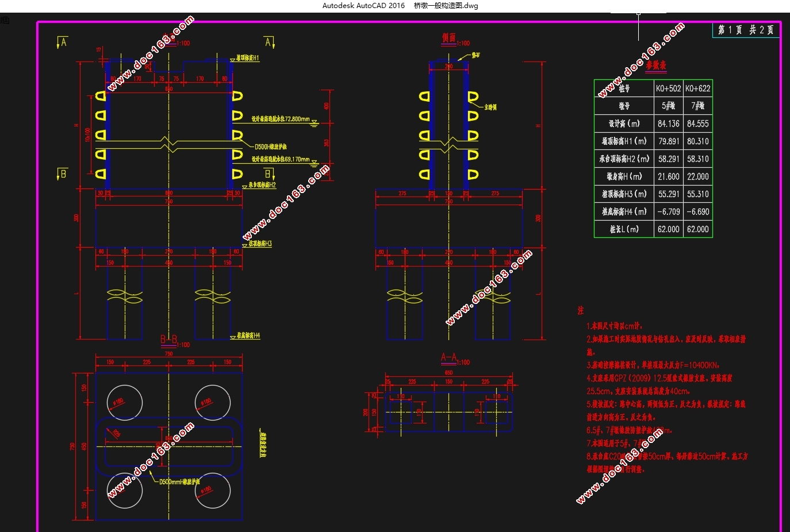Select the 7#墩 cell in the parameter table
Screen dimensions: 790x532
698,106
